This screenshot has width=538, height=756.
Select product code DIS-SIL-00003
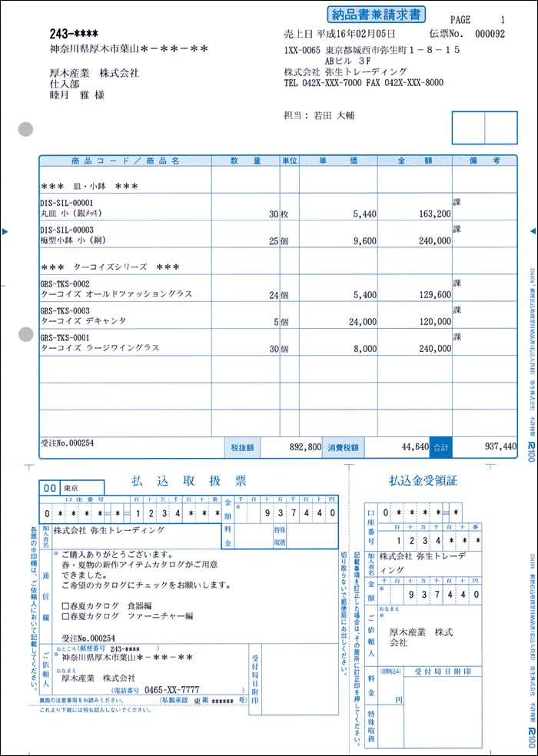67,230
